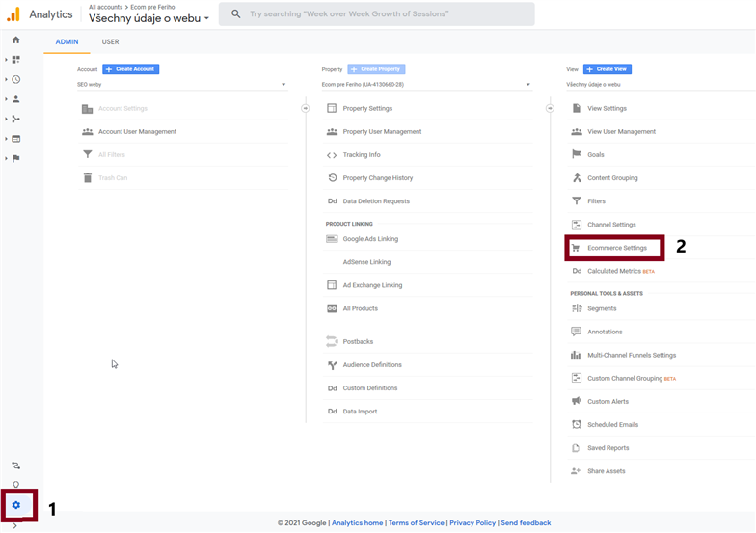Image resolution: width=756 pixels, height=533 pixels.
Task: Click the All Filters funnel icon
Action: pyautogui.click(x=87, y=154)
